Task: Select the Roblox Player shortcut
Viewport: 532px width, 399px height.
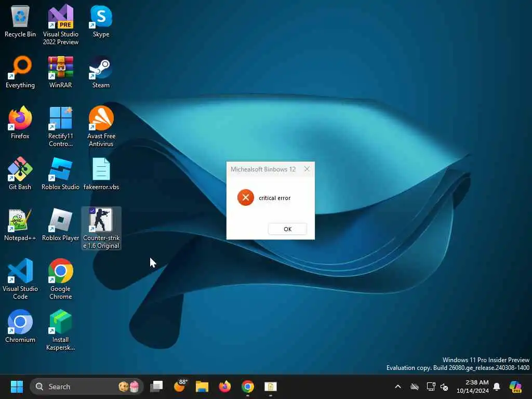Action: [60, 224]
